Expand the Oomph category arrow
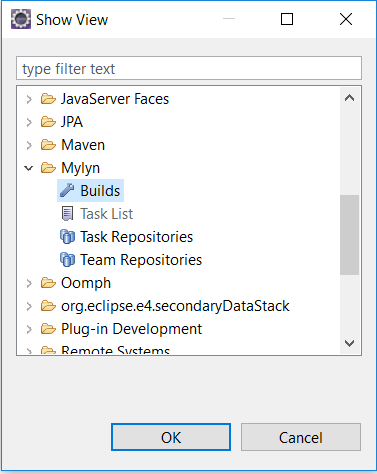 pyautogui.click(x=29, y=283)
